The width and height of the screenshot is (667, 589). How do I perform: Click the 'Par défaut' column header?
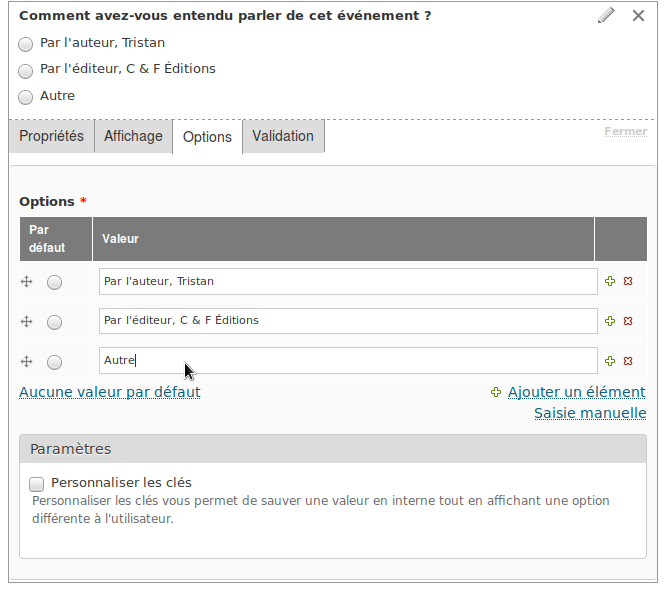(56, 239)
